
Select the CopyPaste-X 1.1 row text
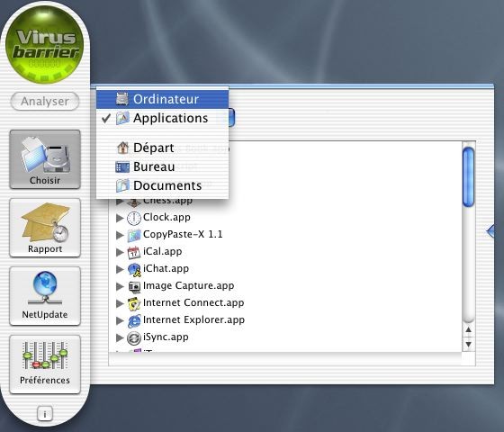tap(183, 234)
